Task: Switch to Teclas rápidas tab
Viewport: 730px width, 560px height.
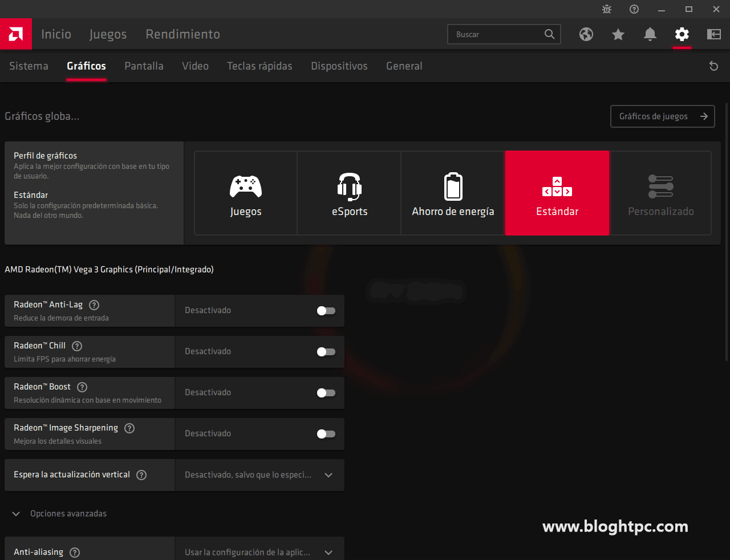Action: pos(259,66)
